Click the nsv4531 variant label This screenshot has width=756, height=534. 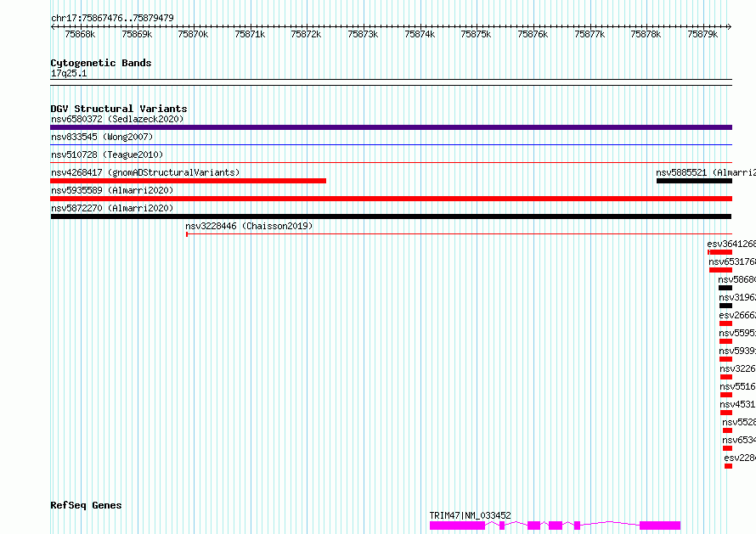coord(737,404)
